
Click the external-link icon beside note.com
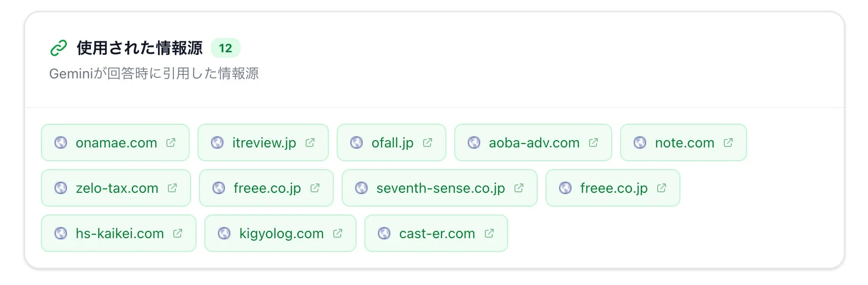(x=728, y=142)
